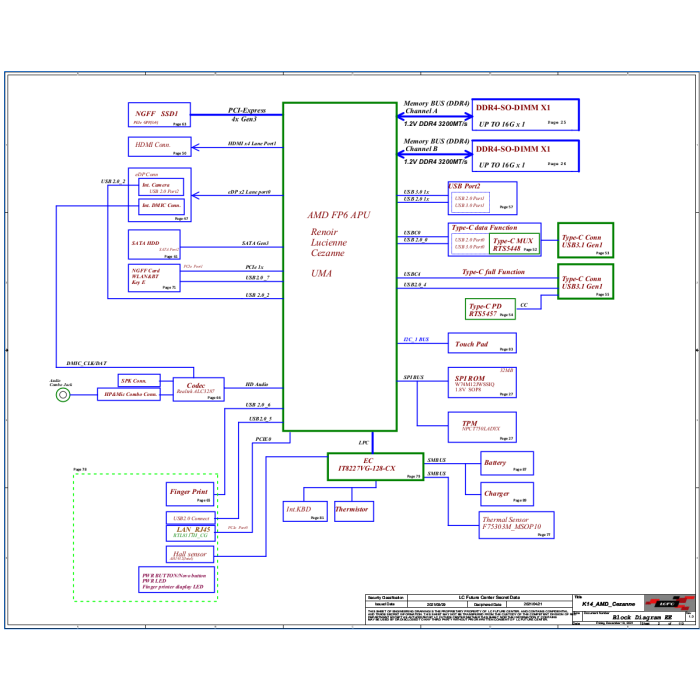The image size is (700, 700).
Task: Click the Memory BUS Channel A label
Action: (x=436, y=107)
